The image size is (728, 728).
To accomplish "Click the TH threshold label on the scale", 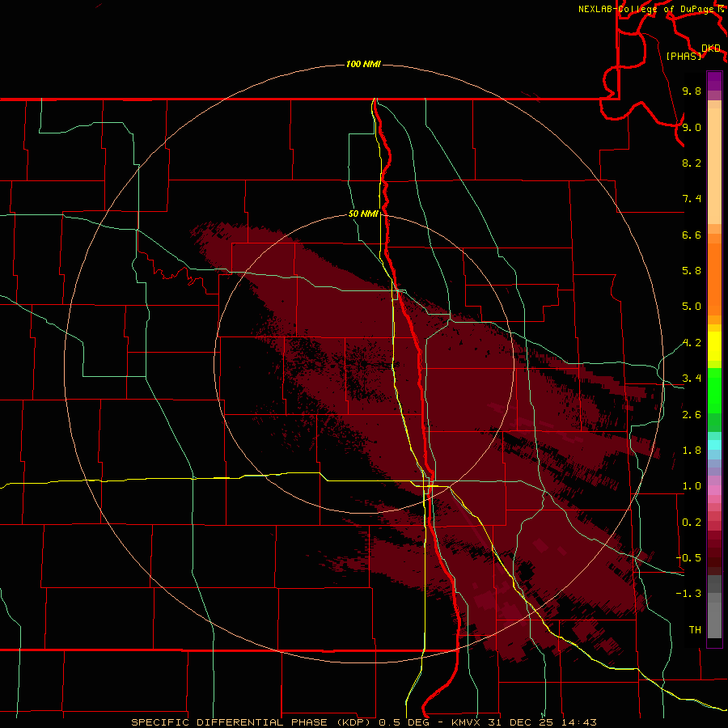I will click(695, 630).
